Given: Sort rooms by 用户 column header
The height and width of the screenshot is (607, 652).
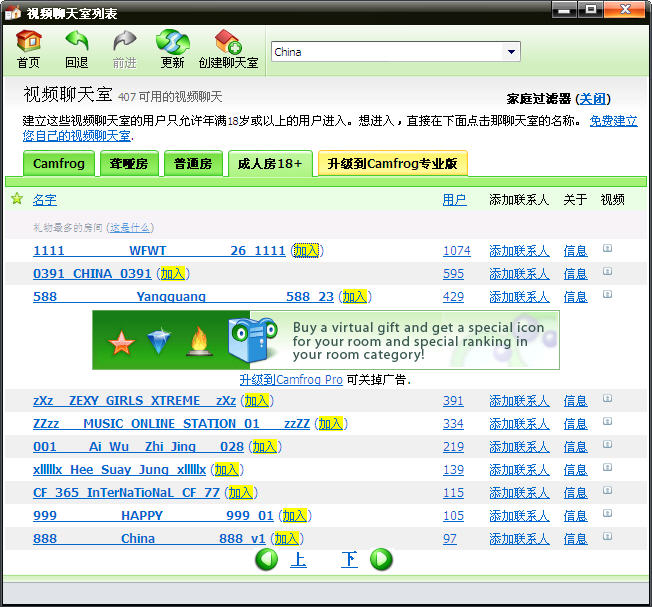Looking at the screenshot, I should [x=454, y=200].
